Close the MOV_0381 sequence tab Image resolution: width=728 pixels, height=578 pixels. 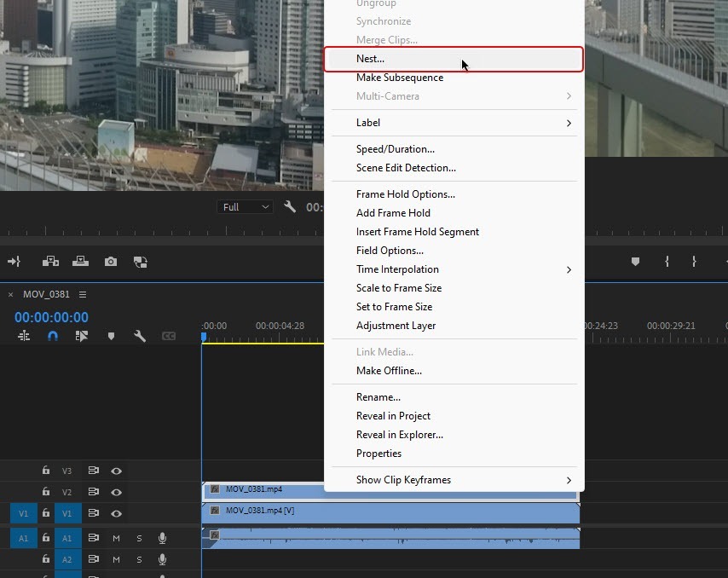[11, 294]
